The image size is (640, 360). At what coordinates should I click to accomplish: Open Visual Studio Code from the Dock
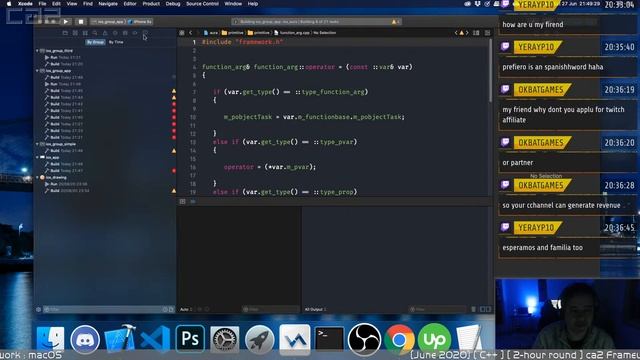click(x=155, y=339)
